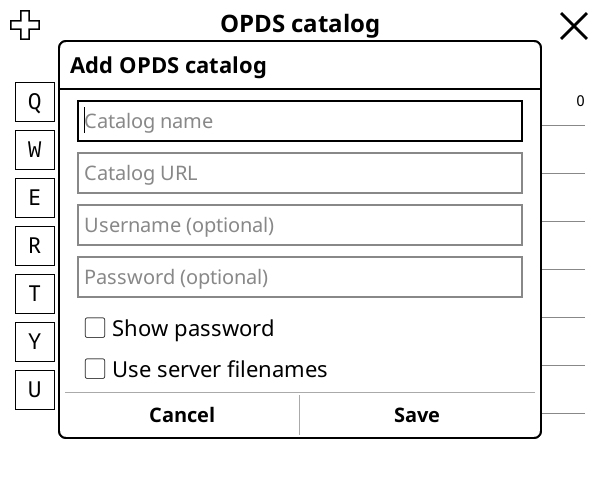Tap the T key
The width and height of the screenshot is (598, 477).
[x=35, y=294]
